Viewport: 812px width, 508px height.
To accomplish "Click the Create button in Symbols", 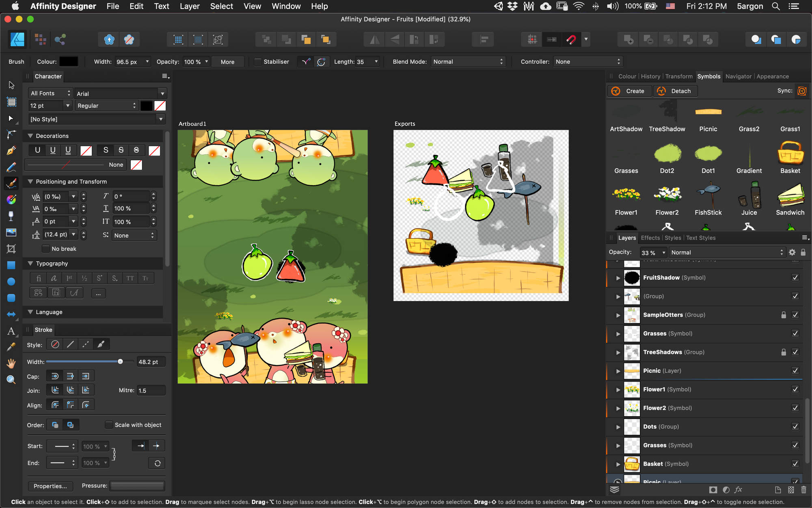I will pyautogui.click(x=630, y=91).
